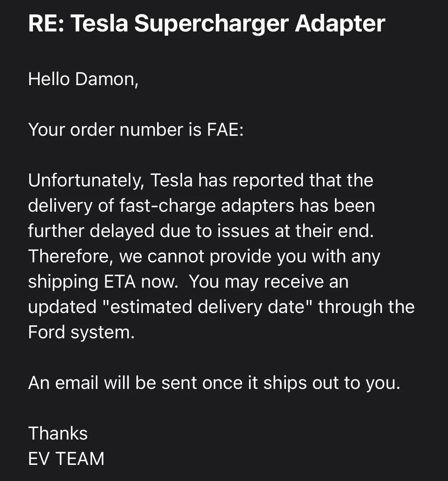448x481 pixels.
Task: Click the "Thanks" sign-off
Action: 58,433
